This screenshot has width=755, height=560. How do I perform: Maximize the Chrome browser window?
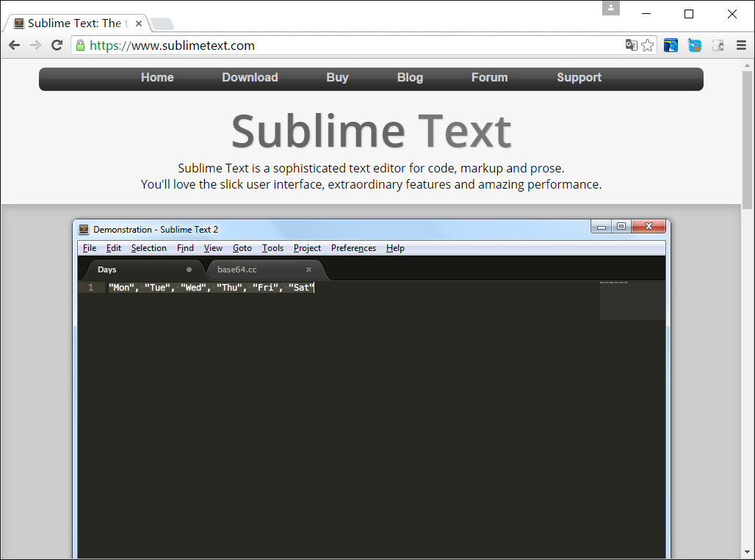(689, 14)
